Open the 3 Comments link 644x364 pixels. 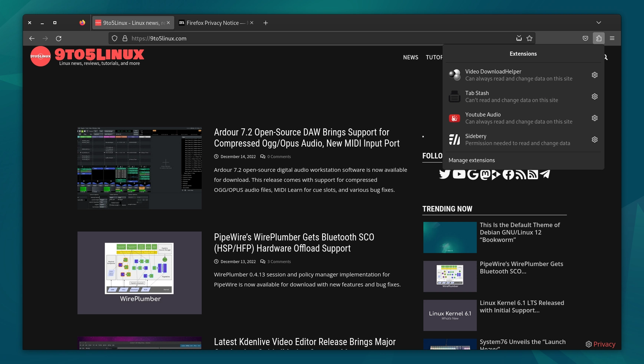[x=279, y=262]
